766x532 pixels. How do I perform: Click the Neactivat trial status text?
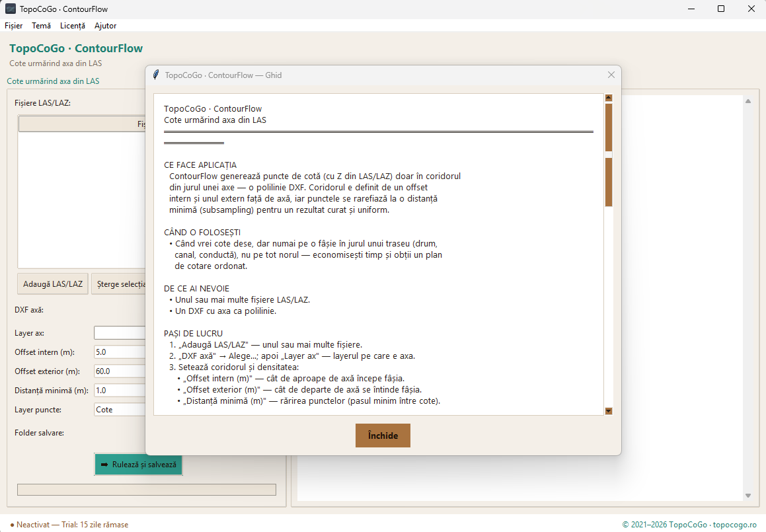pyautogui.click(x=69, y=525)
